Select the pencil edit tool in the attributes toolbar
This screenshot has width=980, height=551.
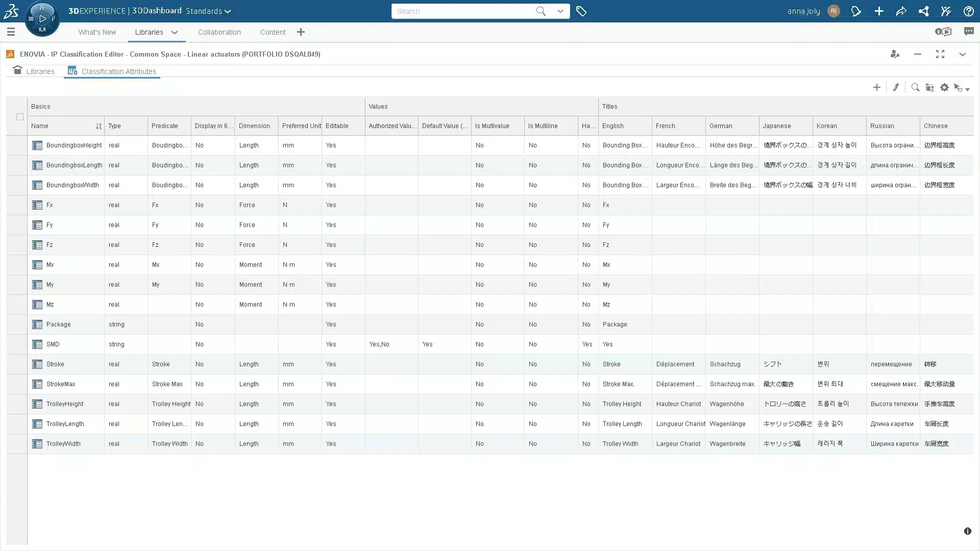(x=896, y=87)
